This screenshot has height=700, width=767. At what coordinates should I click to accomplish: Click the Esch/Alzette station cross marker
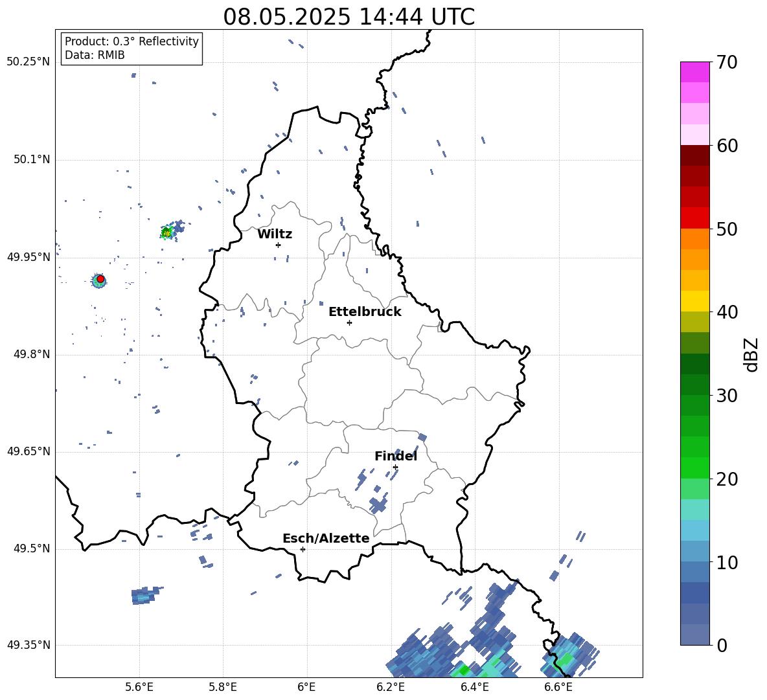[303, 549]
